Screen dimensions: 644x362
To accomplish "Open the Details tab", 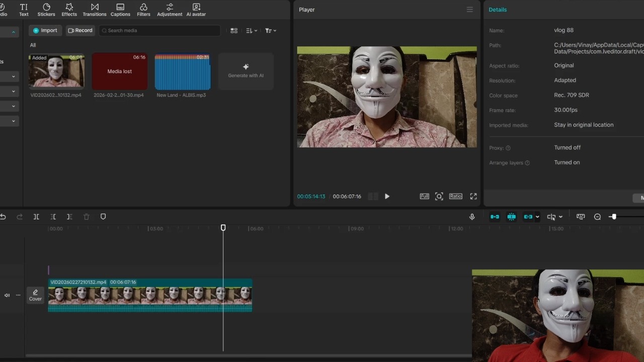I will pos(498,10).
